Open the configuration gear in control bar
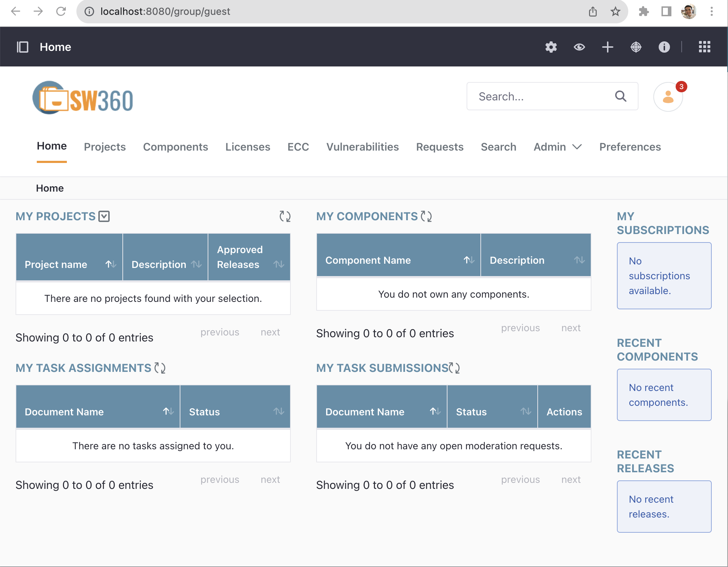 click(551, 47)
